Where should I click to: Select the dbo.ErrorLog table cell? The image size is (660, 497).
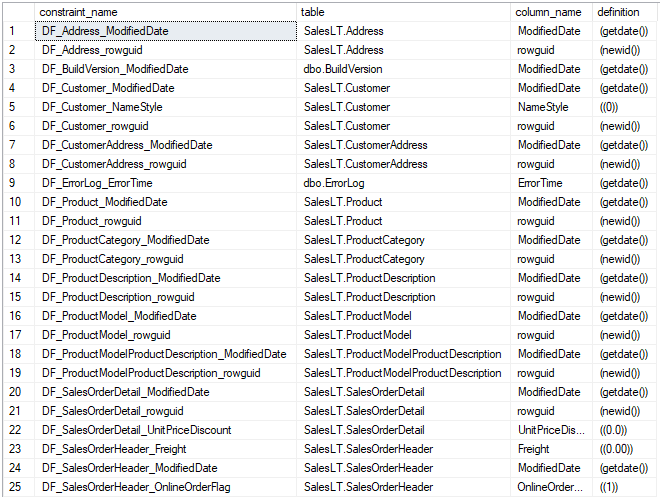[343, 183]
